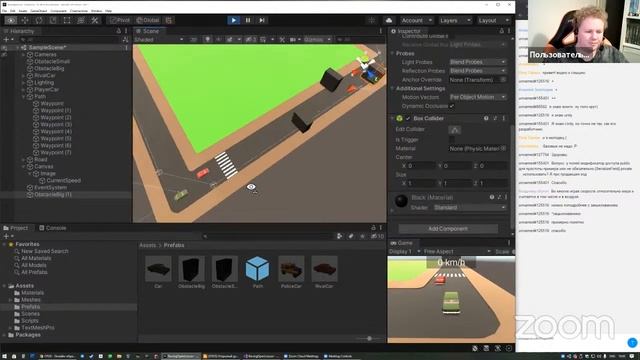The width and height of the screenshot is (640, 360).
Task: Click the Play button
Action: (x=233, y=20)
